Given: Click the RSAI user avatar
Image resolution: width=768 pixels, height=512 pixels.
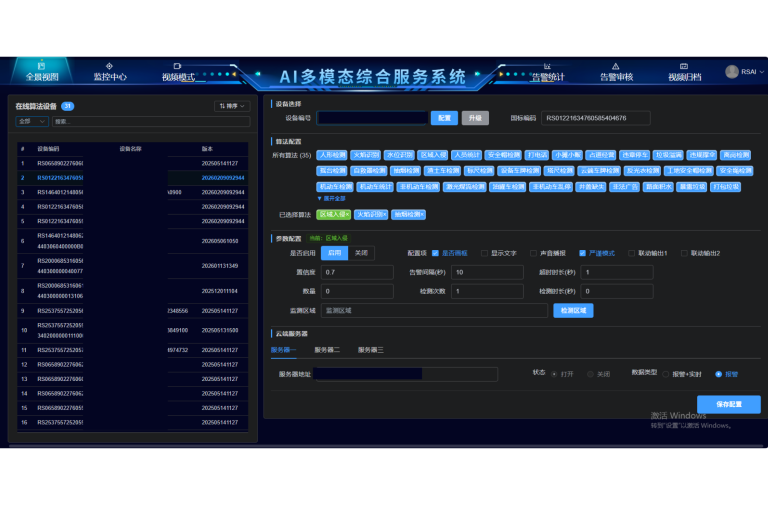Looking at the screenshot, I should point(732,72).
